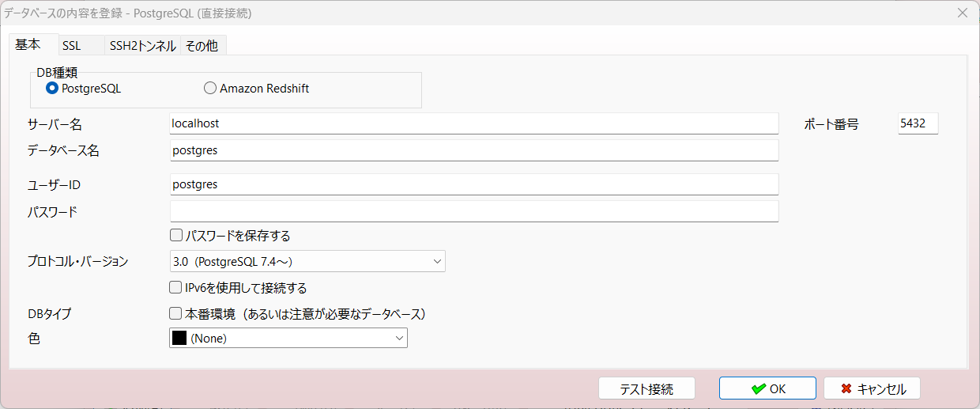Click the DB種類 group label

57,73
